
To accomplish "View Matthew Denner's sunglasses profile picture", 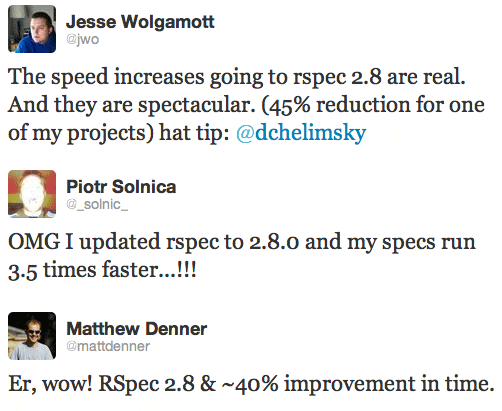I will [32, 336].
